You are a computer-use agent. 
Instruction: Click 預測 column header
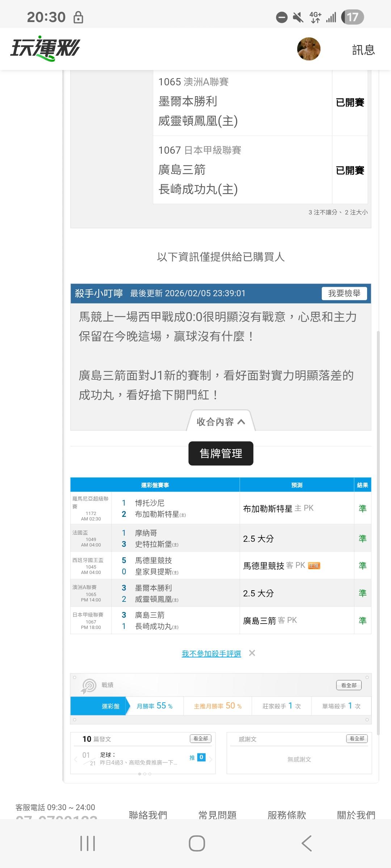click(x=297, y=485)
